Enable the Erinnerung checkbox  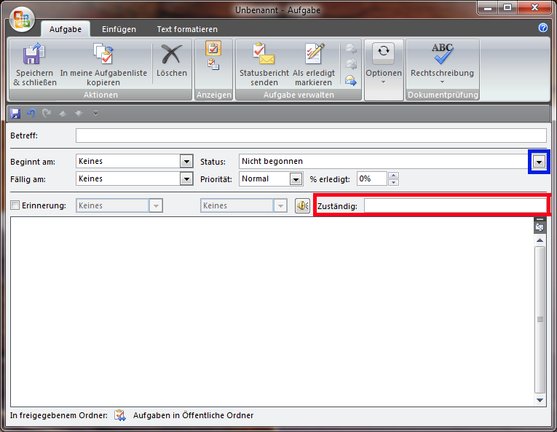point(15,205)
